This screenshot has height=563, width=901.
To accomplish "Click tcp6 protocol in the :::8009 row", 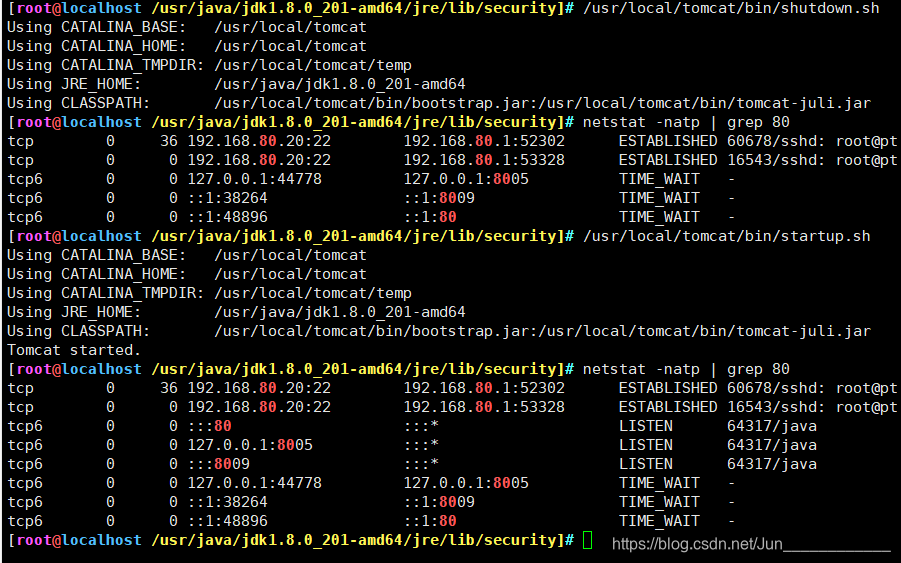I will [x=25, y=464].
